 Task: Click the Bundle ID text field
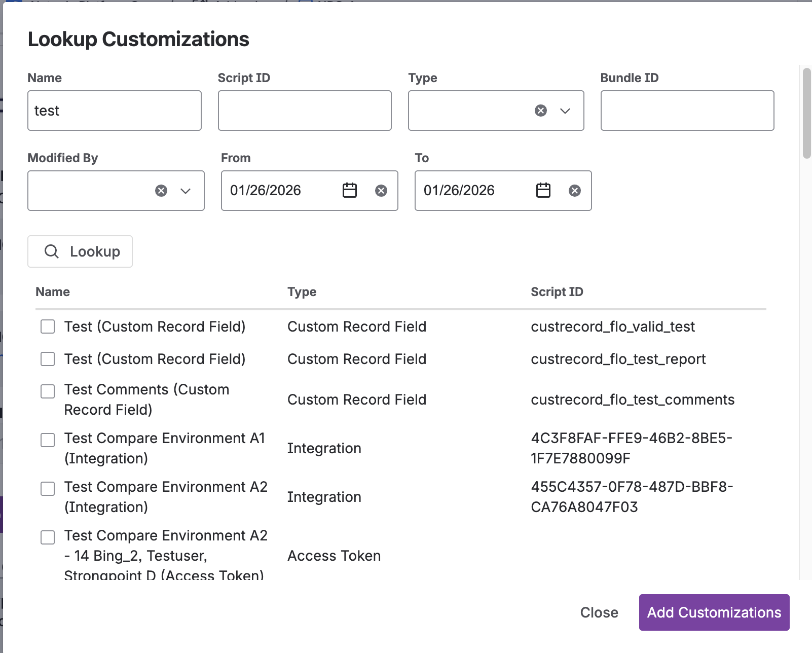click(687, 110)
